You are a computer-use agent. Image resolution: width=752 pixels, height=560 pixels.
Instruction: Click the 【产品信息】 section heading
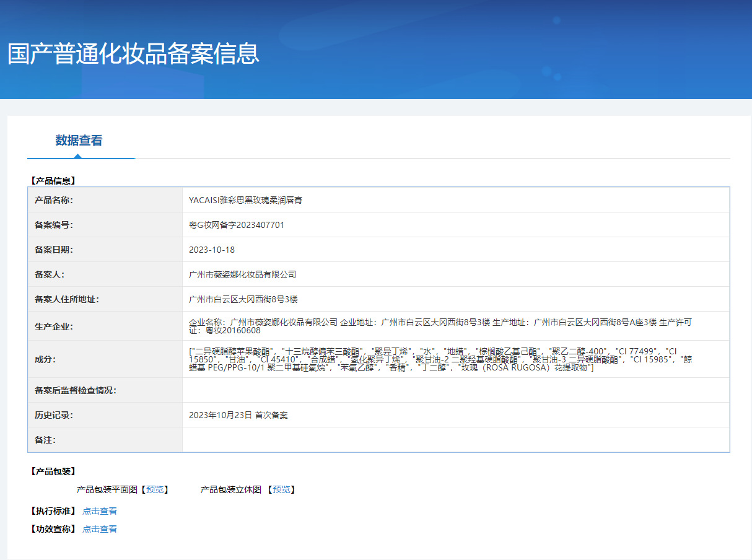[x=53, y=181]
